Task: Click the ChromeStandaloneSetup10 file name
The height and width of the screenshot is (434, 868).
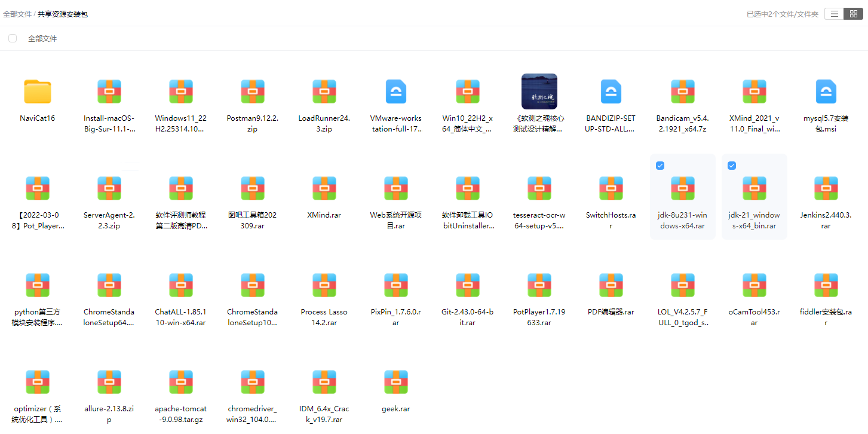Action: (x=252, y=317)
